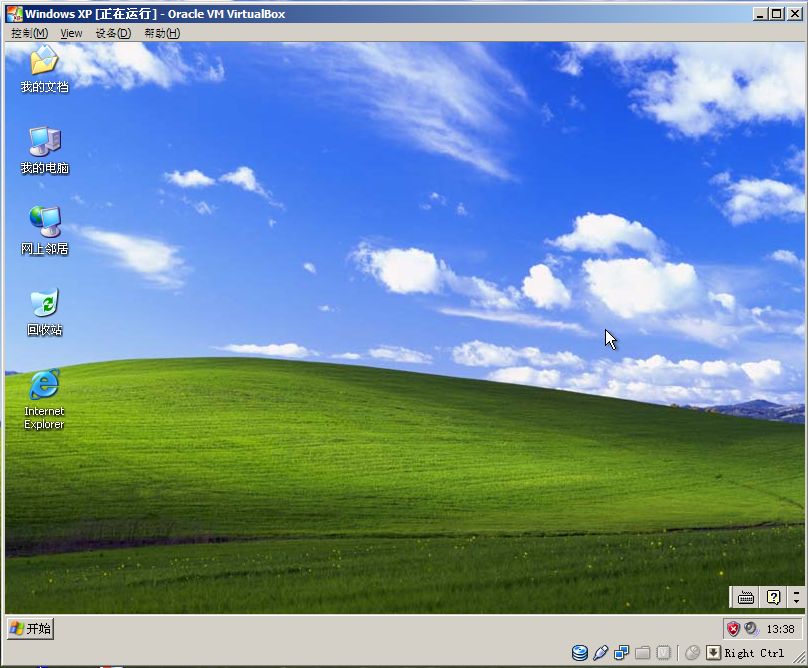This screenshot has width=808, height=668.
Task: Select the Internet Explorer desktop icon
Action: coord(44,399)
